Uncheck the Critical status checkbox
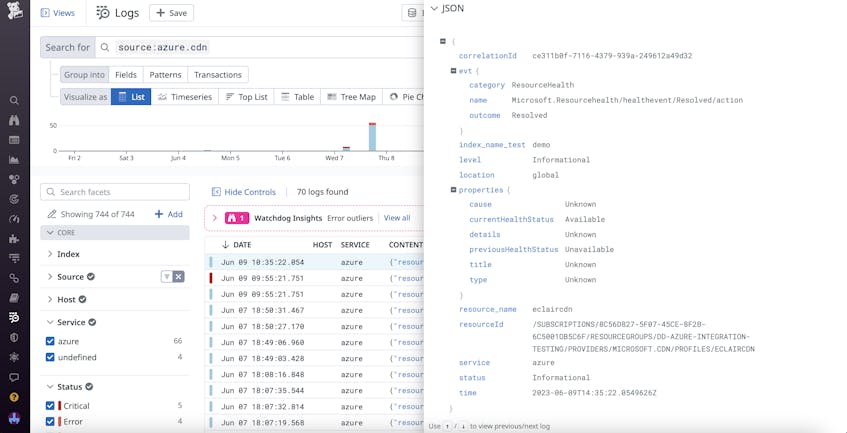 (x=50, y=405)
